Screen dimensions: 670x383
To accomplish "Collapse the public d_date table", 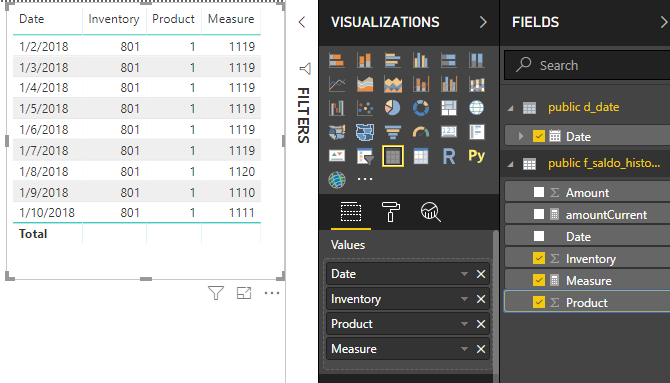I will pyautogui.click(x=510, y=108).
